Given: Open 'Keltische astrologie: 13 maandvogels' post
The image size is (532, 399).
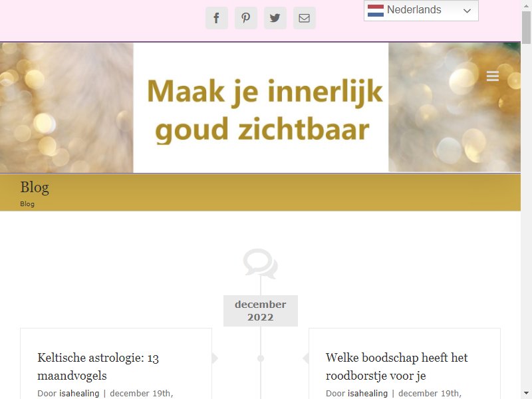Looking at the screenshot, I should pos(98,366).
